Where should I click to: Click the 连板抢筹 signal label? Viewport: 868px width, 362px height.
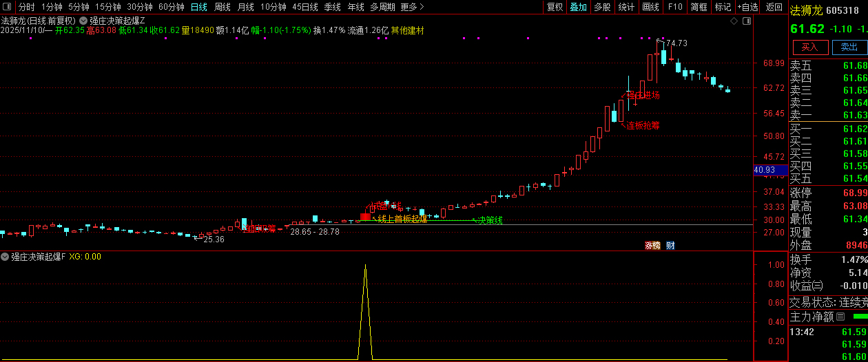click(643, 125)
